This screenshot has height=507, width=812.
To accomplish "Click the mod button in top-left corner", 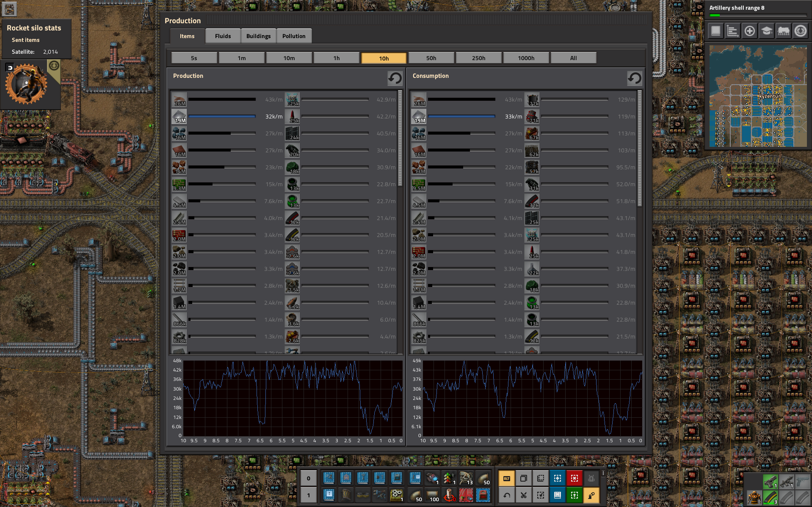I will click(9, 8).
